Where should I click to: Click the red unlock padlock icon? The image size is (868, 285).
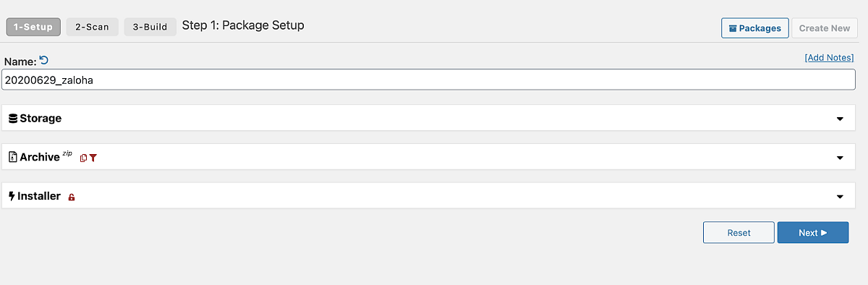(x=71, y=197)
